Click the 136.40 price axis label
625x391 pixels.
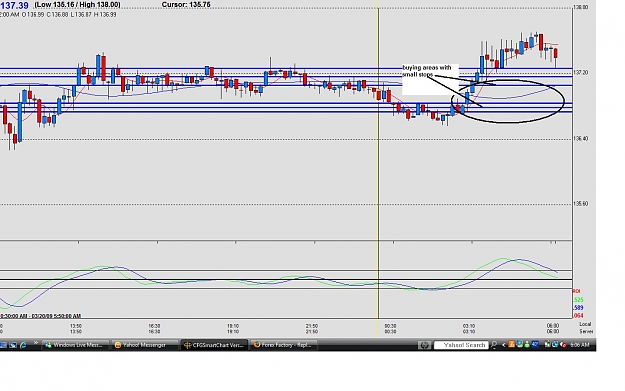580,139
